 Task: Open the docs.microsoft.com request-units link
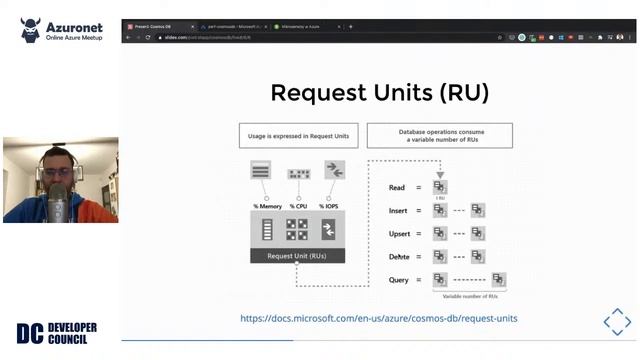(379, 318)
